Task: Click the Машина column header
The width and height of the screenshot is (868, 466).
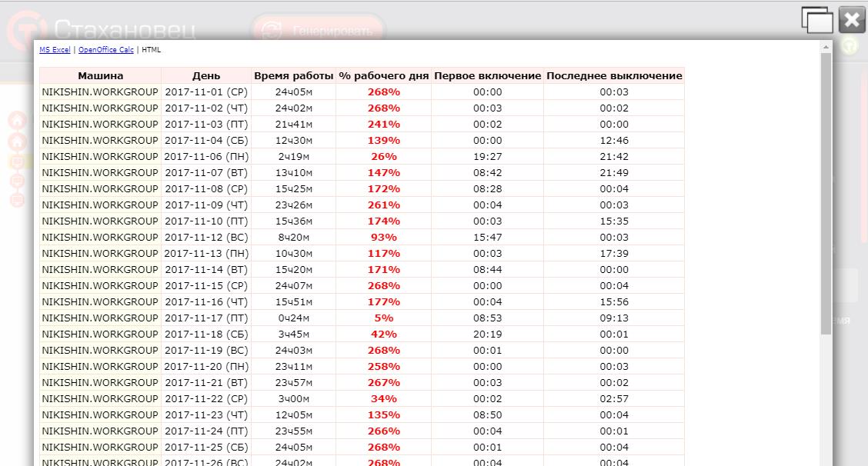Action: point(100,76)
